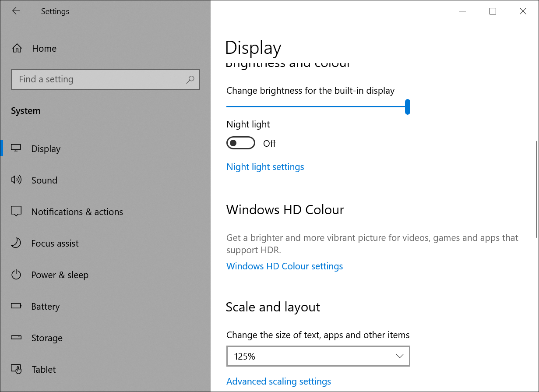Image resolution: width=539 pixels, height=392 pixels.
Task: Open Battery label in sidebar
Action: (46, 307)
